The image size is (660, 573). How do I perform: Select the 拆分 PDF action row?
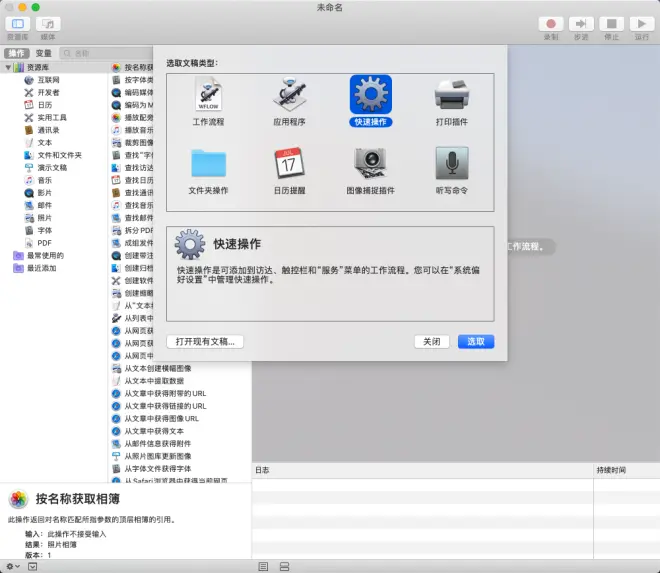(x=133, y=230)
